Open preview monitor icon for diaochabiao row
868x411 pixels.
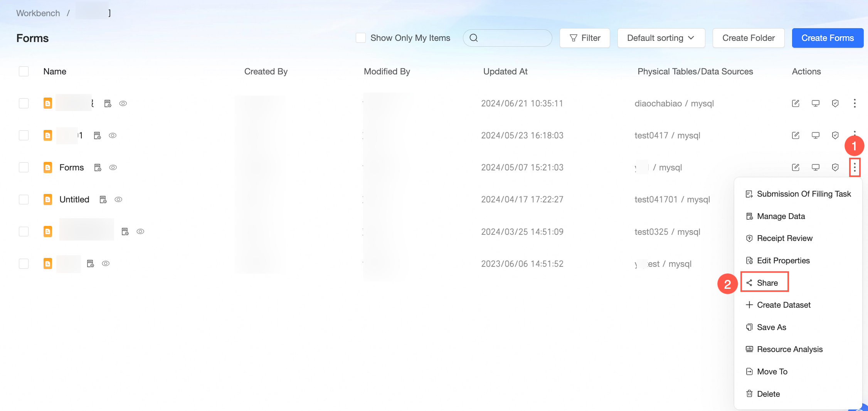(x=816, y=103)
